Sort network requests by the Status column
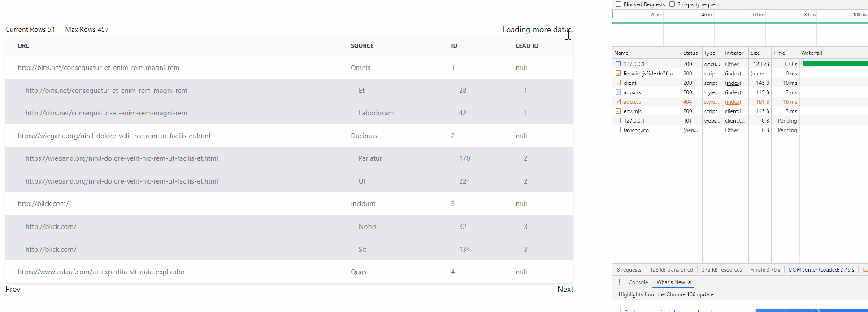 [x=690, y=53]
